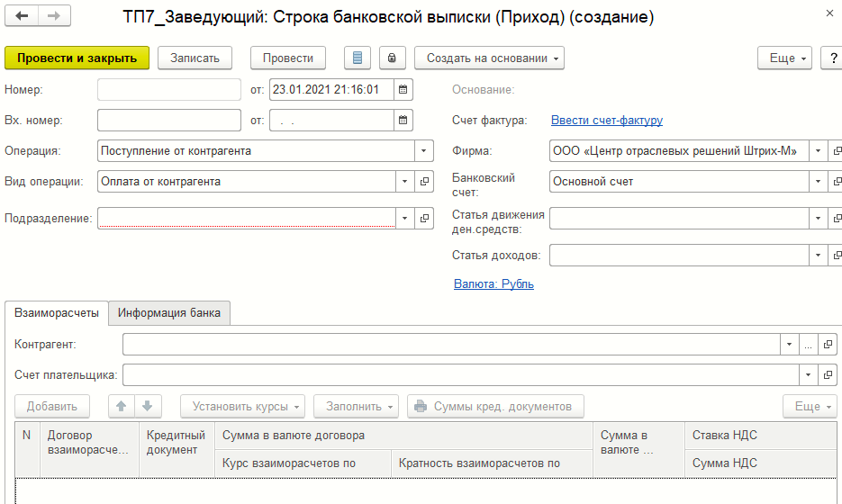
Task: Click the back navigation arrow
Action: point(22,17)
